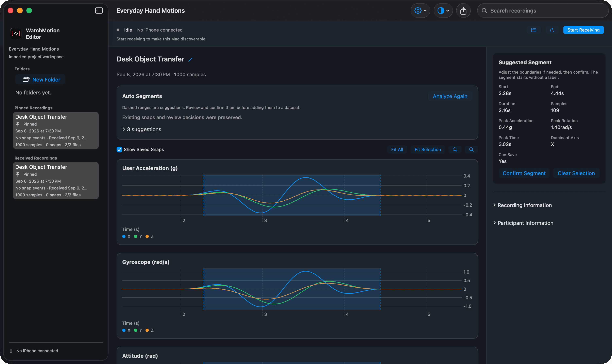Screen dimensions: 612x364
Task: Select Desk Object Transfer in Received Recordings
Action: tap(56, 181)
